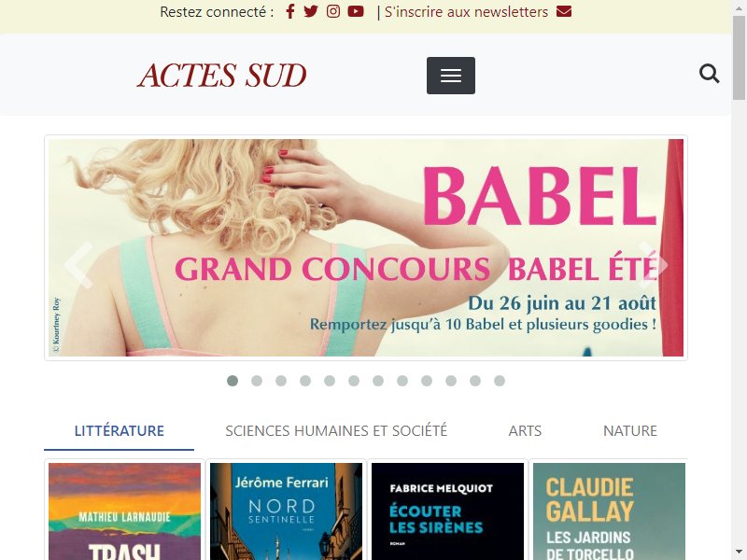Open search with the magnifier icon
This screenshot has width=747, height=560.
click(709, 74)
